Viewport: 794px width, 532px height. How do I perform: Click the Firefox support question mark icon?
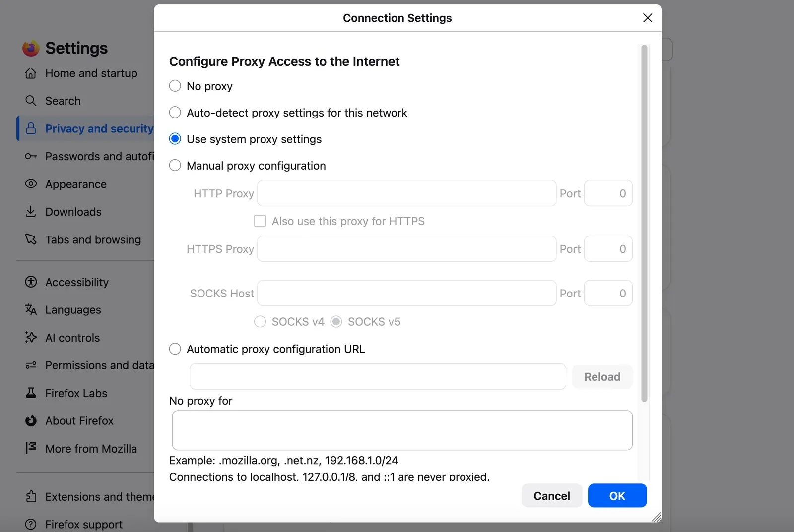click(31, 524)
